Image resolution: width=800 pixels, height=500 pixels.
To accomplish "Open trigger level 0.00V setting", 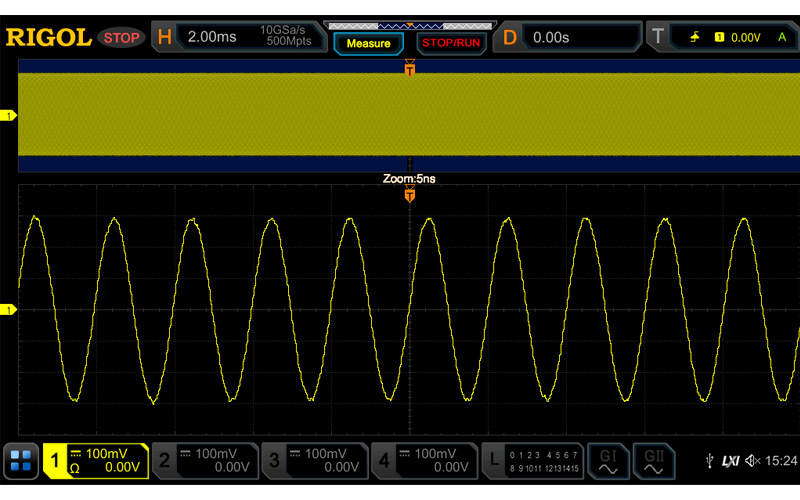I will tap(745, 38).
